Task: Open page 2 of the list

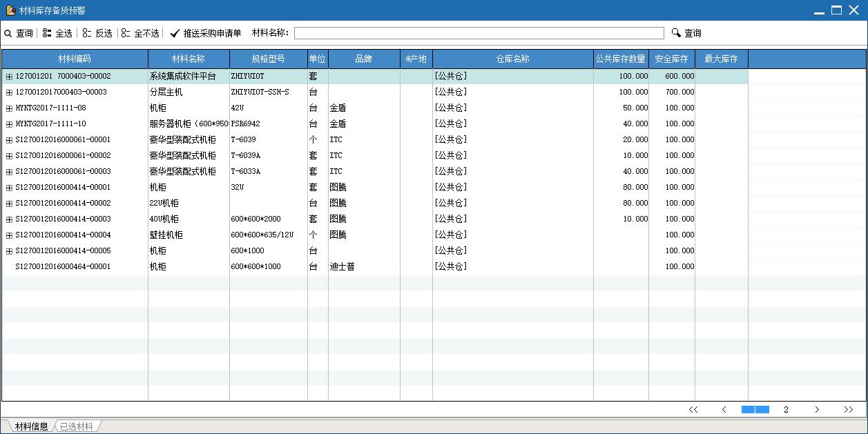Action: [x=786, y=410]
